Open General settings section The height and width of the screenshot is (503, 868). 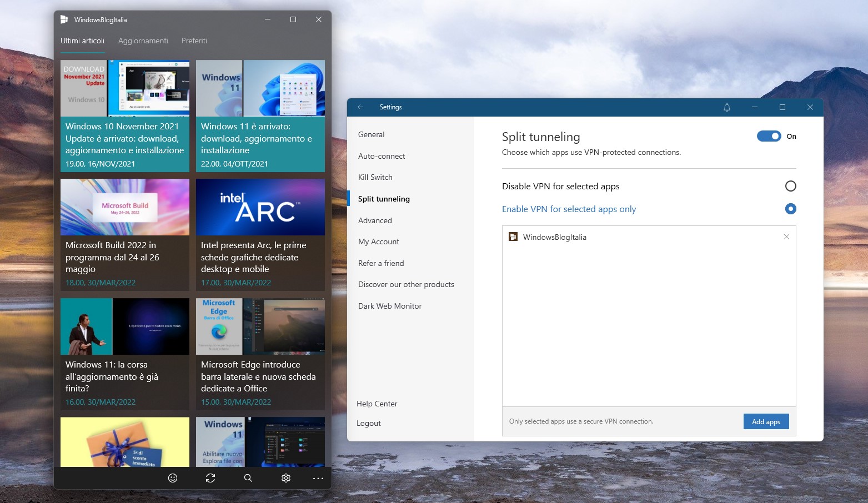click(x=371, y=134)
